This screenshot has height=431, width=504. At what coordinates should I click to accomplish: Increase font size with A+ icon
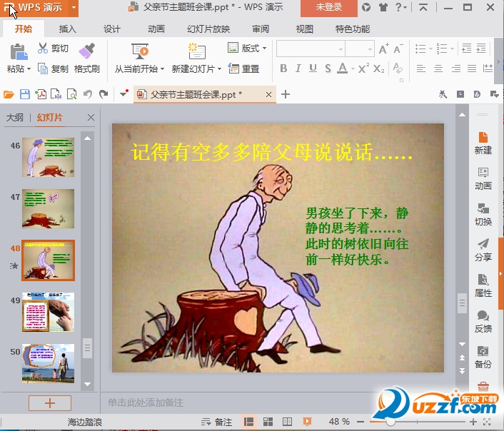coord(384,49)
